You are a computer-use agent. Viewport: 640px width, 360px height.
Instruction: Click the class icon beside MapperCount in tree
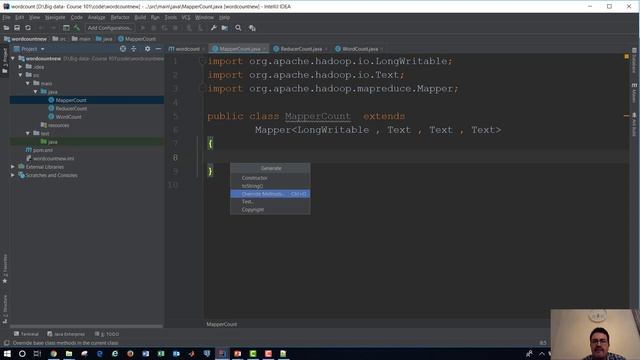click(51, 100)
